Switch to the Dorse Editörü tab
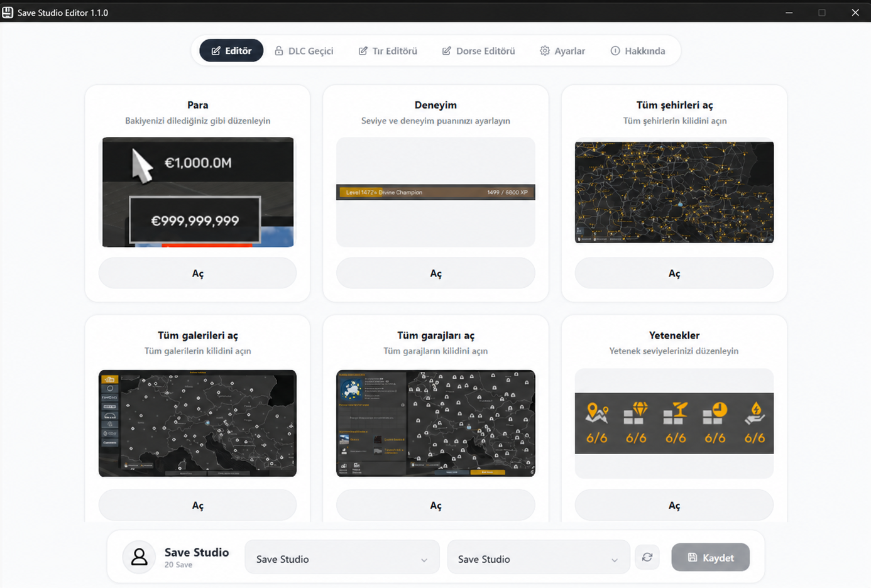The width and height of the screenshot is (871, 588). tap(479, 51)
